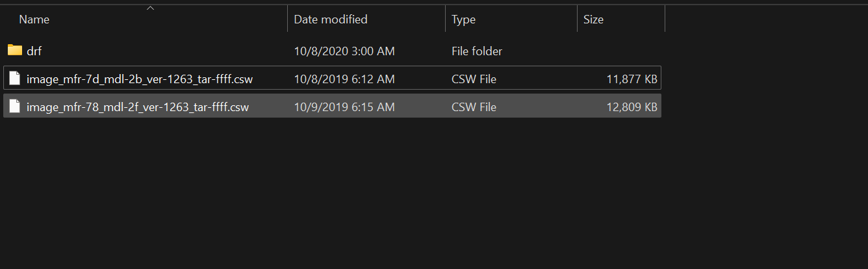Screen dimensions: 868x269
Task: Sort by the Size column header
Action: 593,19
